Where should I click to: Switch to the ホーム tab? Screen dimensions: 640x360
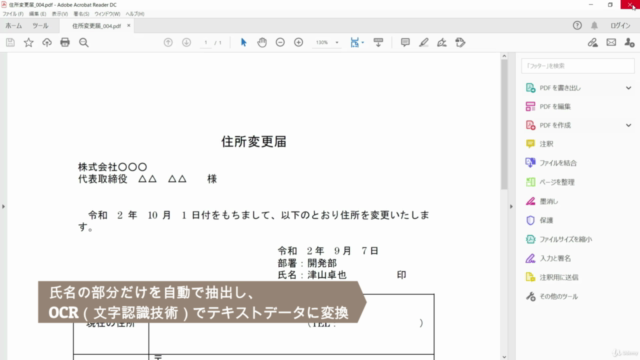click(13, 26)
